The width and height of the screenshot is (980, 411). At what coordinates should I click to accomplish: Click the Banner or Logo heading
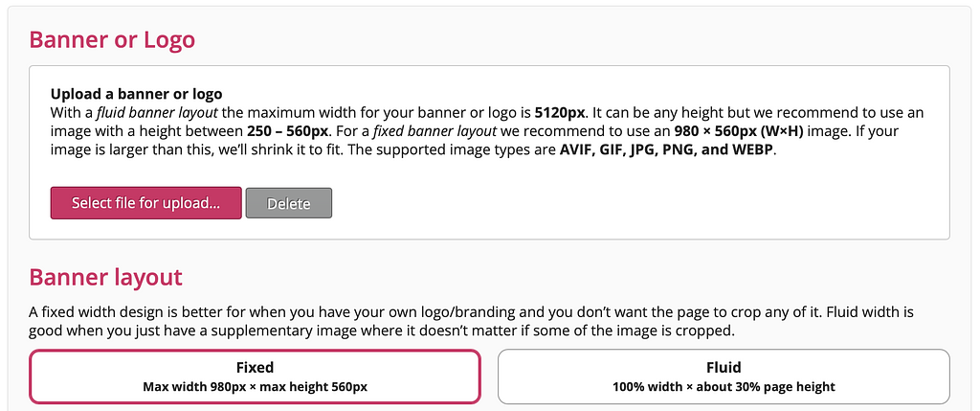coord(112,40)
